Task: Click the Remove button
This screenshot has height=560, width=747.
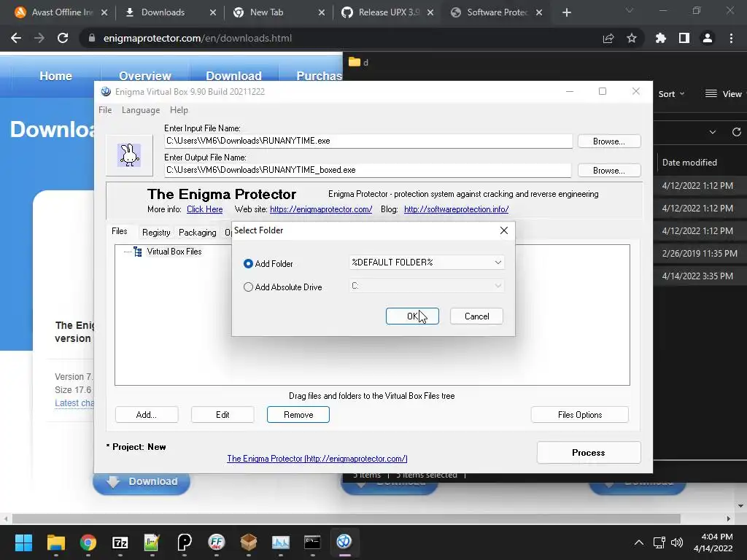Action: pos(298,415)
